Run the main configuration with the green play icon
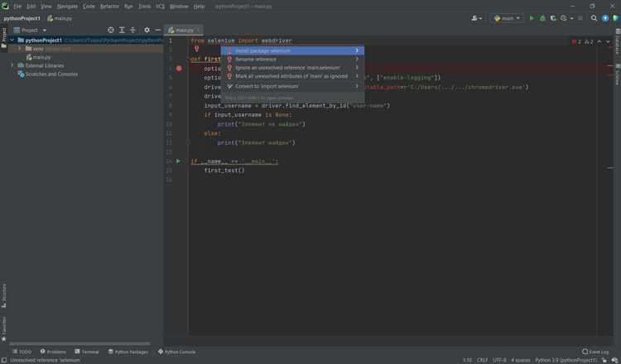Viewport: 621px width, 364px height. coord(532,18)
